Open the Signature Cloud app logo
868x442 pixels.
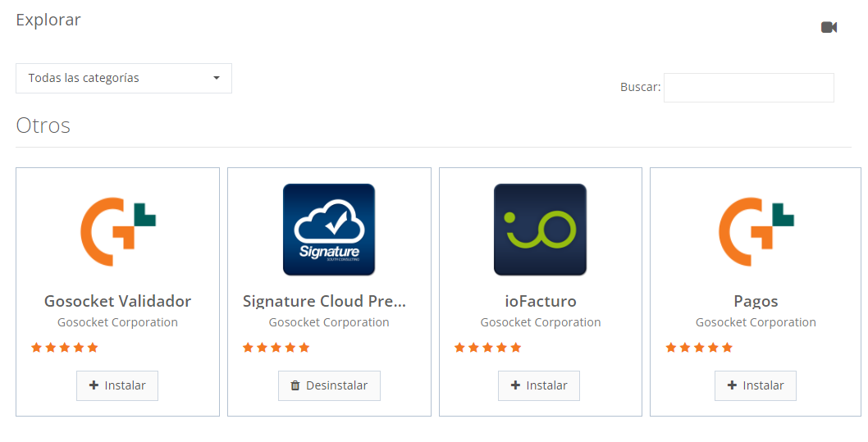(329, 230)
